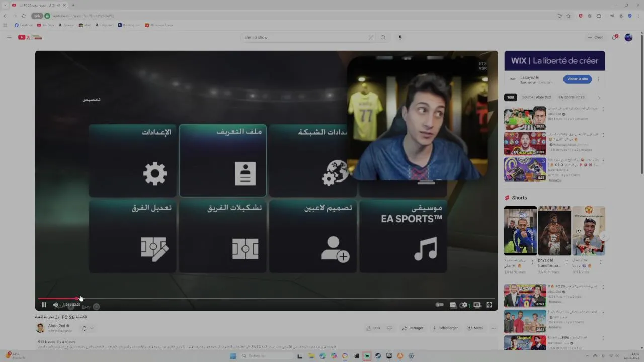The image size is (644, 362).
Task: Go to the YouTube home logo
Action: [30, 37]
